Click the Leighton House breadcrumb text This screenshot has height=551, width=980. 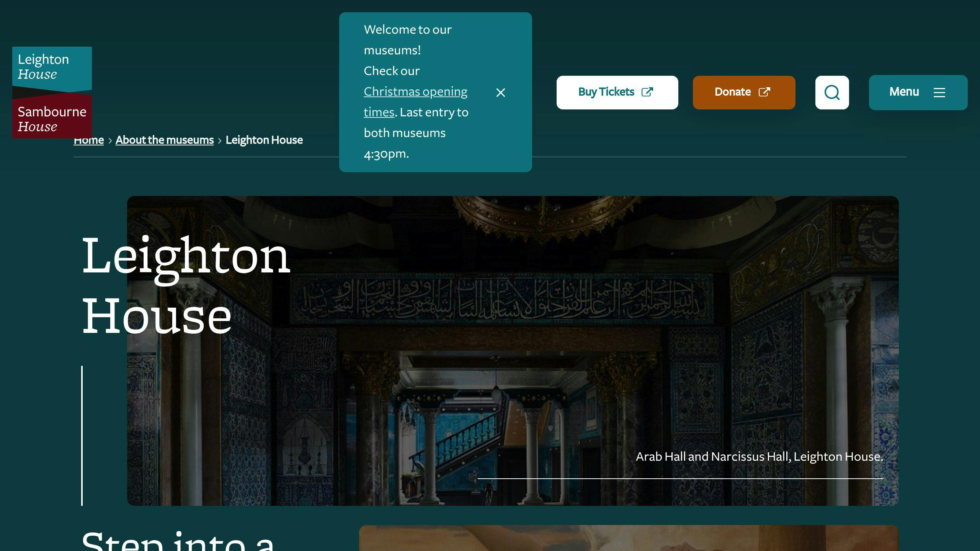coord(264,140)
